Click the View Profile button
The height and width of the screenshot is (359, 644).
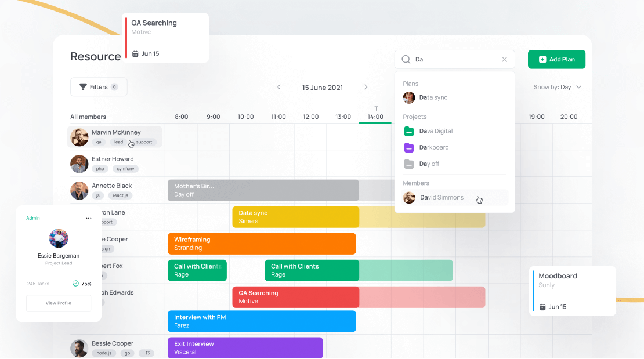(x=59, y=303)
